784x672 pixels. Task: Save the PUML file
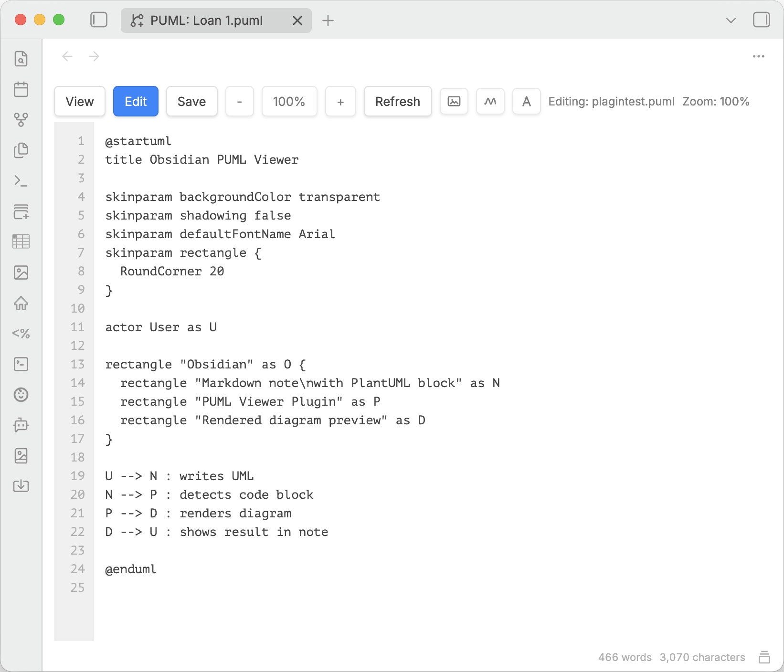coord(191,101)
